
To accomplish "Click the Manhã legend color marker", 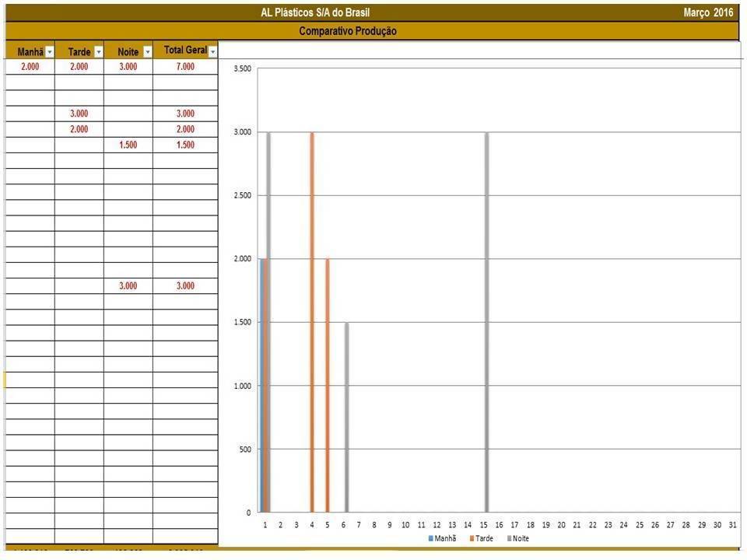I will 430,538.
